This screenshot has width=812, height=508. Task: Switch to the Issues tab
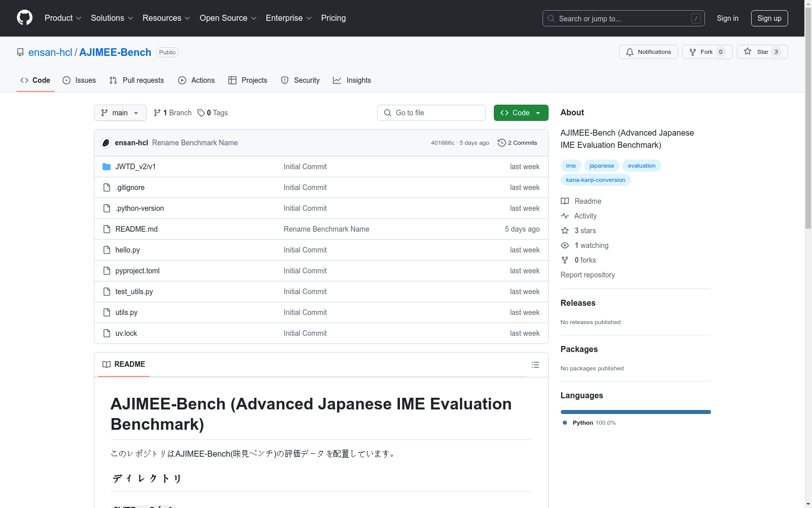(79, 80)
